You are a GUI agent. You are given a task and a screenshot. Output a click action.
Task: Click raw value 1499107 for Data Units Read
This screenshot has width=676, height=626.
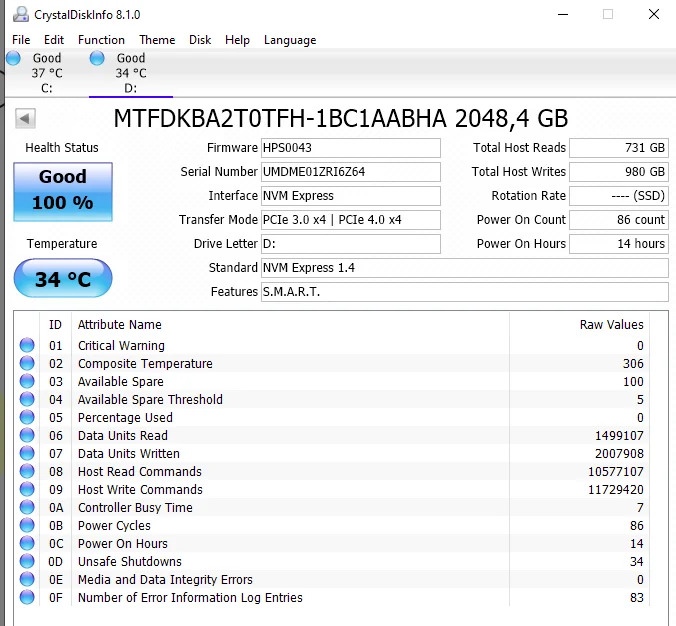619,436
